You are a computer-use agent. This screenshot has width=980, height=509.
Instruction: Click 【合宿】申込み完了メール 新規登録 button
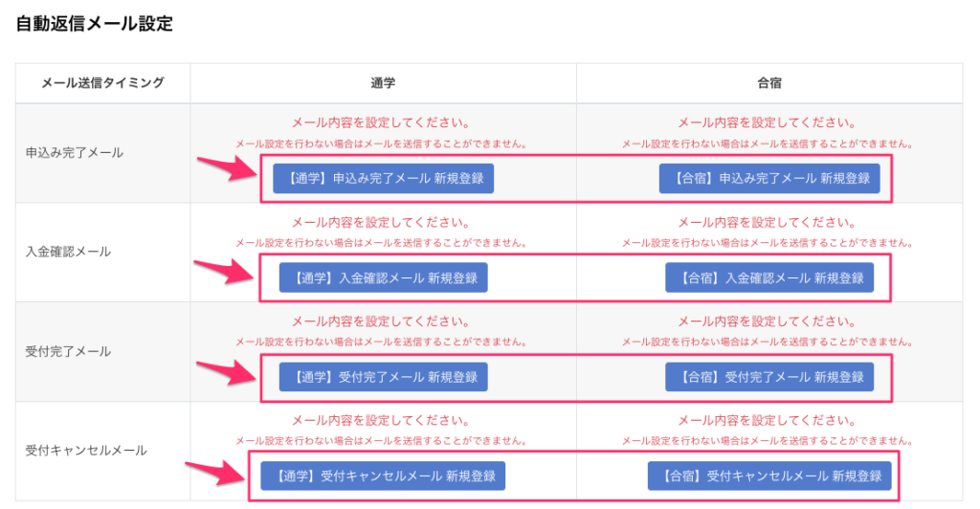coord(769,178)
